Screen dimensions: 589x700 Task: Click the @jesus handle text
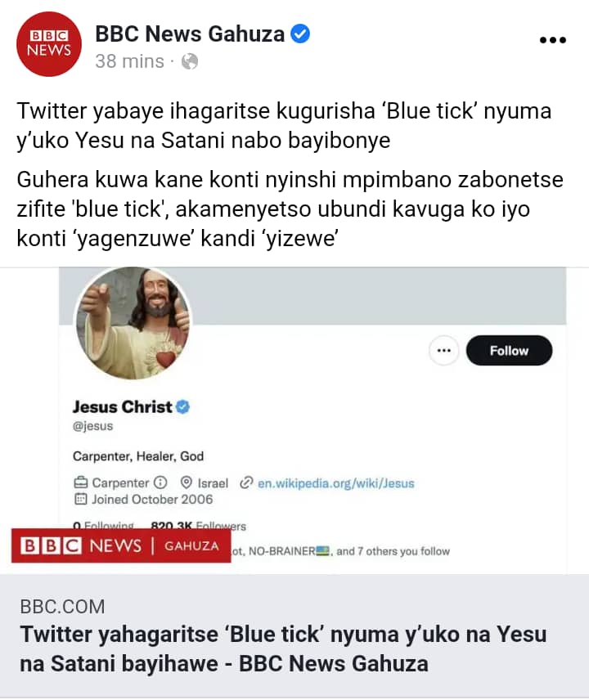pyautogui.click(x=93, y=426)
